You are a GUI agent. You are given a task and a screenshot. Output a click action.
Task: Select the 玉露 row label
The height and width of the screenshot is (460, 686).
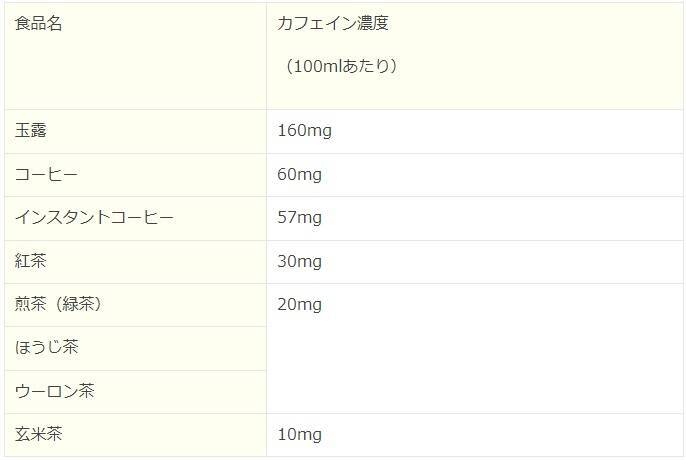tap(31, 131)
